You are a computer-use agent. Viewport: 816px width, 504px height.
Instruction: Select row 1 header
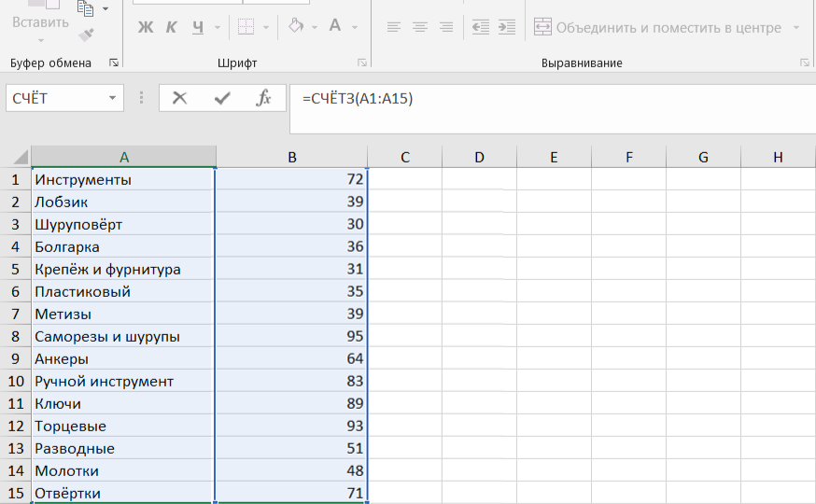[15, 179]
